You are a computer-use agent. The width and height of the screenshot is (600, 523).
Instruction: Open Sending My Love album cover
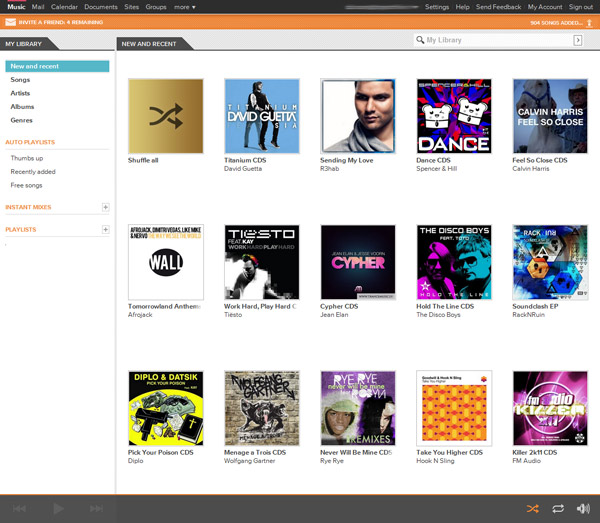click(x=358, y=116)
